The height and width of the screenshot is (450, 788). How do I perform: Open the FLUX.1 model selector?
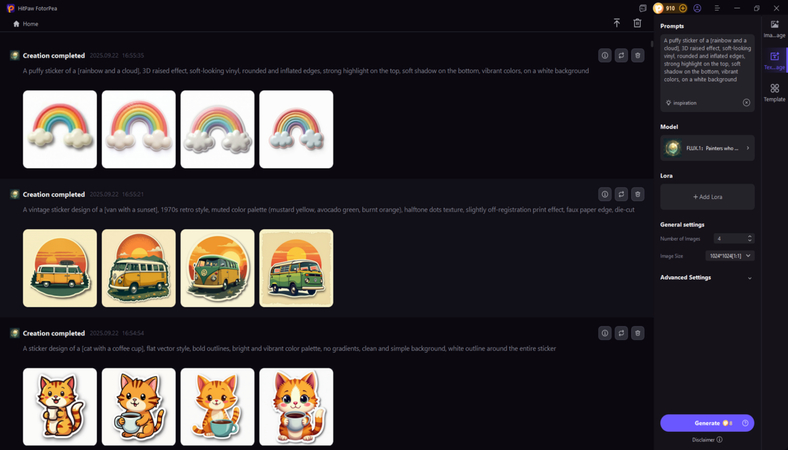[x=707, y=148]
